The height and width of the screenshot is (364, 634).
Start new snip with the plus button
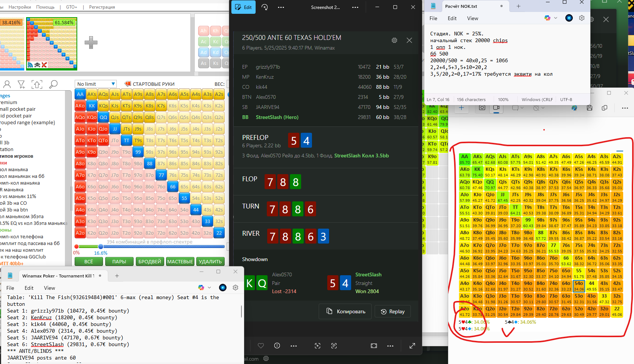[x=462, y=108]
